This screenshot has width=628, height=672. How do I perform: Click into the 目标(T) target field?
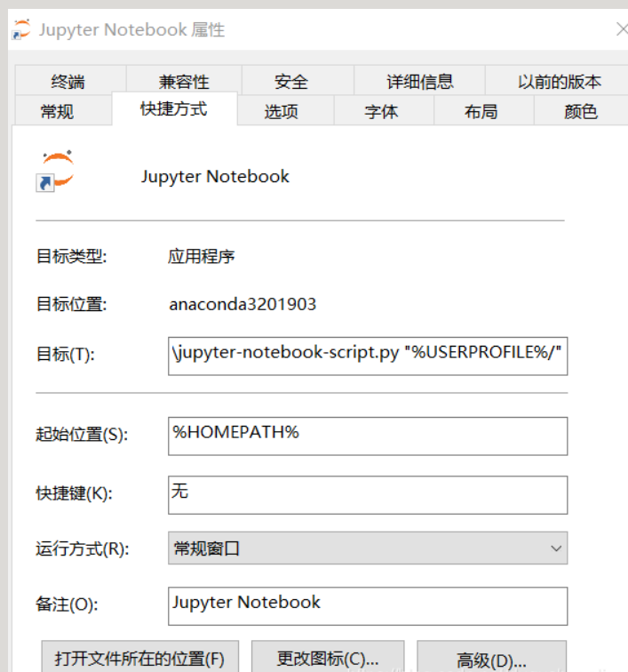tap(368, 356)
